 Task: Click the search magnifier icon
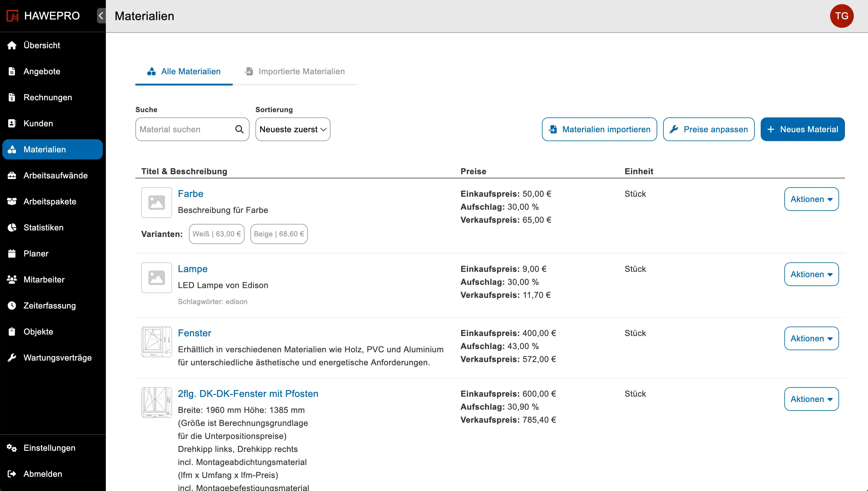click(x=239, y=129)
